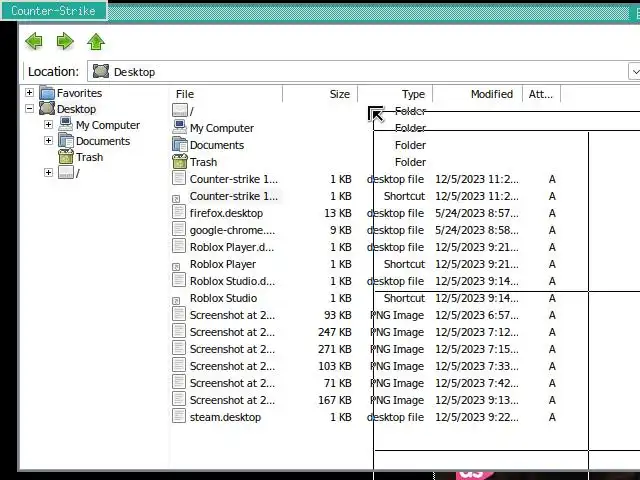The width and height of the screenshot is (640, 480).
Task: Open the Location dropdown arrow
Action: (634, 72)
